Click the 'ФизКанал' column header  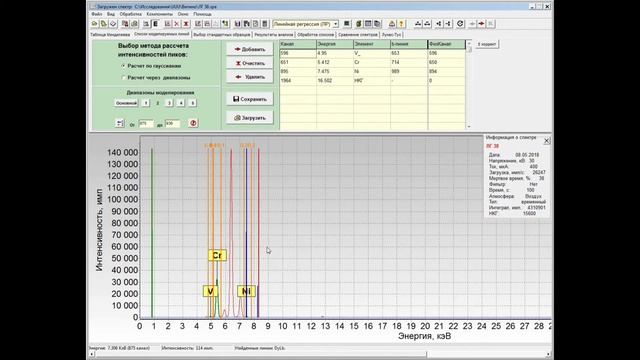[447, 44]
